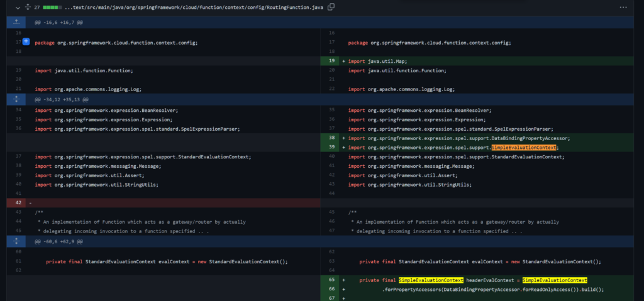Click the orange-highlighted SimpleEvaluationContext import
This screenshot has height=301, width=644.
(524, 148)
